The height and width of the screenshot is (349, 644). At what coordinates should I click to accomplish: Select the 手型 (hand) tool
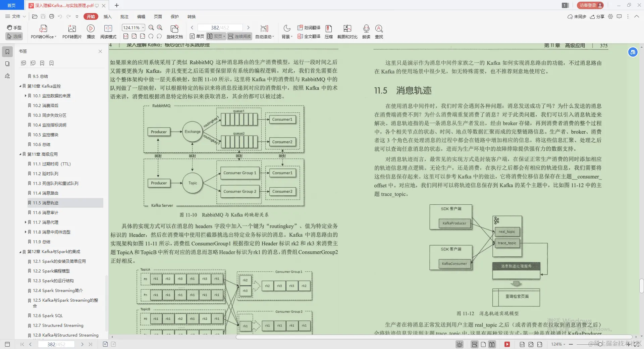click(14, 28)
